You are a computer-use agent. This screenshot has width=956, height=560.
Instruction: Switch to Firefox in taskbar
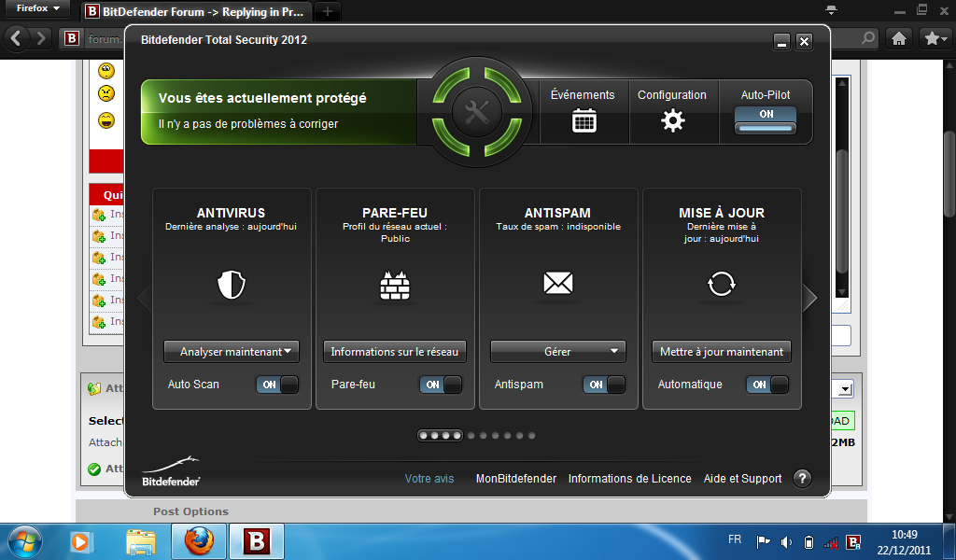[x=199, y=541]
